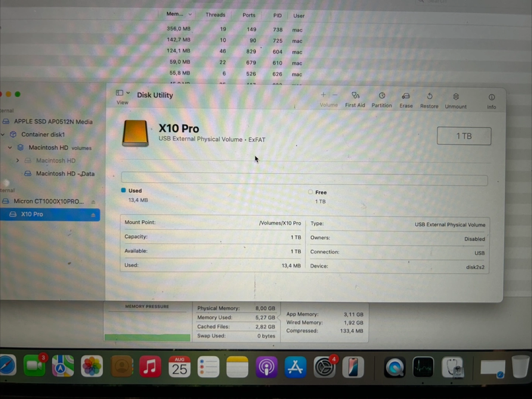Unmount the X10 Pro volume
This screenshot has height=399, width=532.
click(x=456, y=101)
